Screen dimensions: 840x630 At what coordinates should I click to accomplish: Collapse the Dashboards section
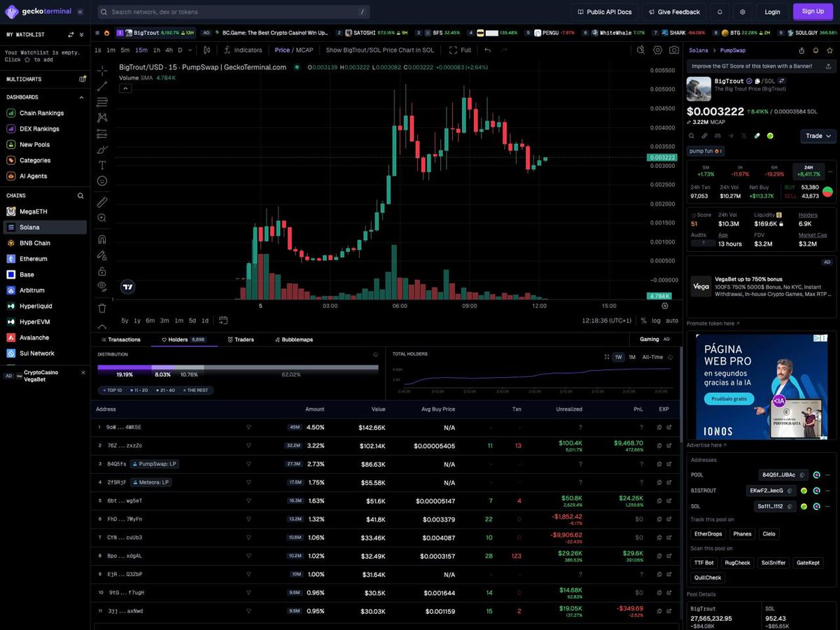(80, 97)
